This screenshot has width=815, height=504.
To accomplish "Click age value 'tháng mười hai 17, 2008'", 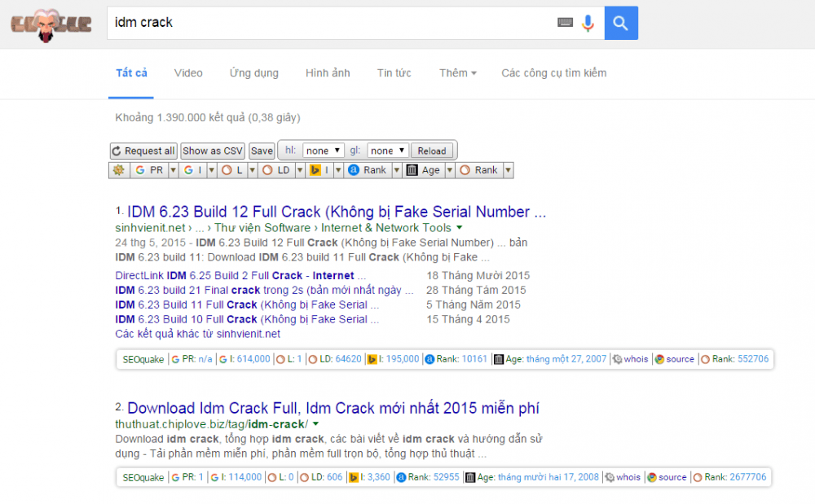I will (548, 477).
